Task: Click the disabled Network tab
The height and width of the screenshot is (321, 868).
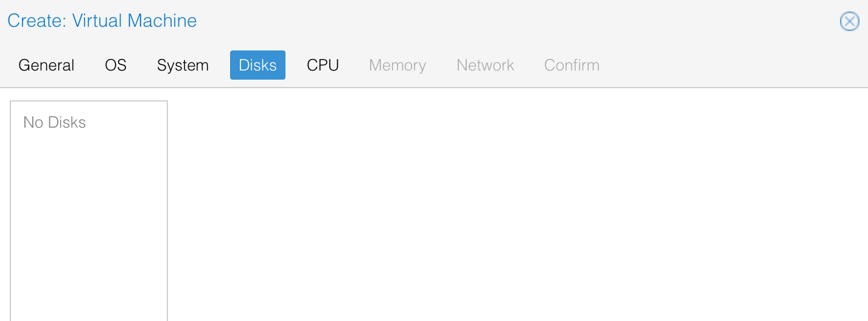Action: pos(485,65)
